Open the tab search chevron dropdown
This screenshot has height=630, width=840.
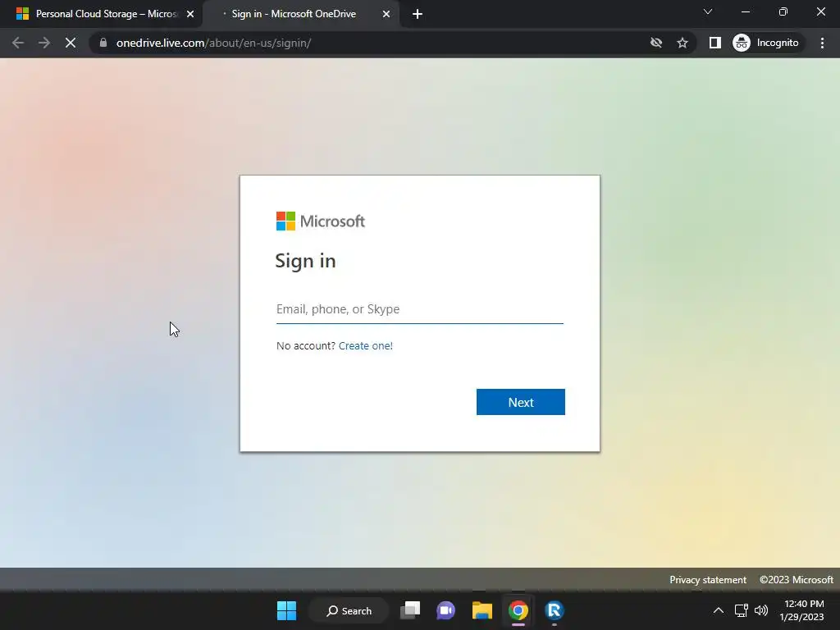(x=708, y=11)
